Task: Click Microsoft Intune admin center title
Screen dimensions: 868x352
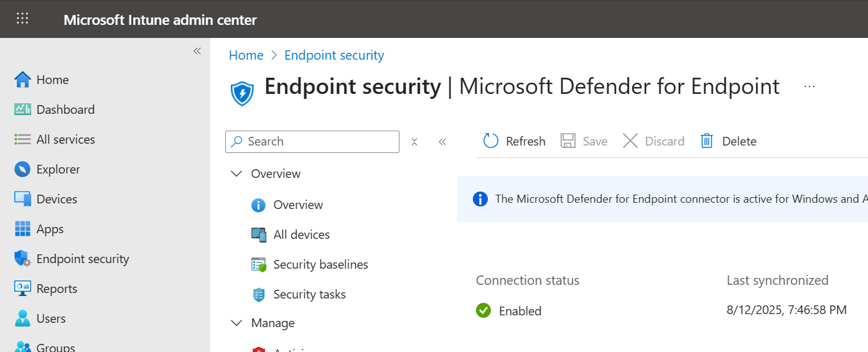Action: pos(160,19)
